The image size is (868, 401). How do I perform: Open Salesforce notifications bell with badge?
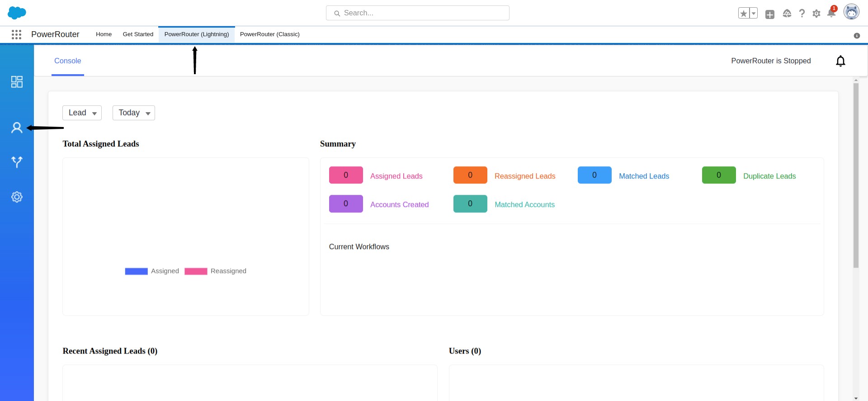point(831,13)
